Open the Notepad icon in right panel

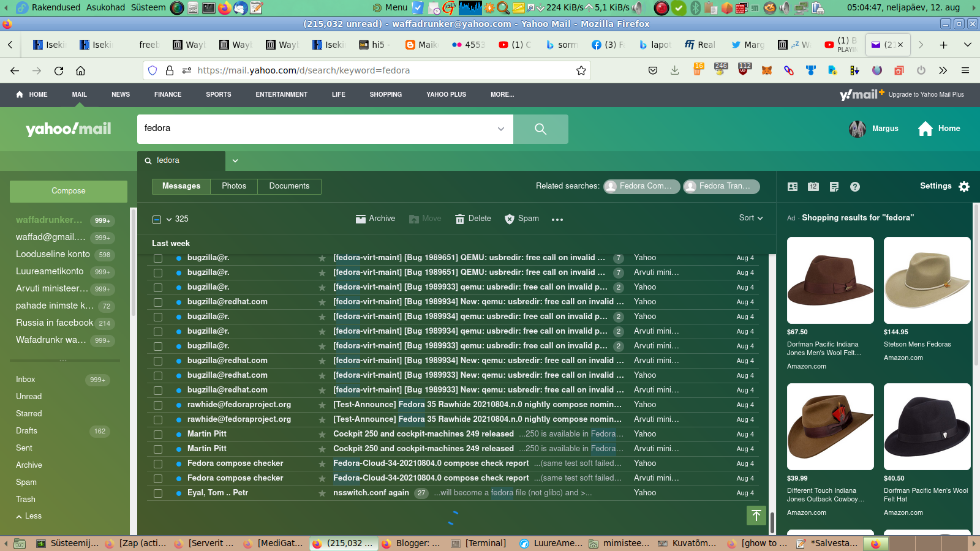pyautogui.click(x=834, y=187)
